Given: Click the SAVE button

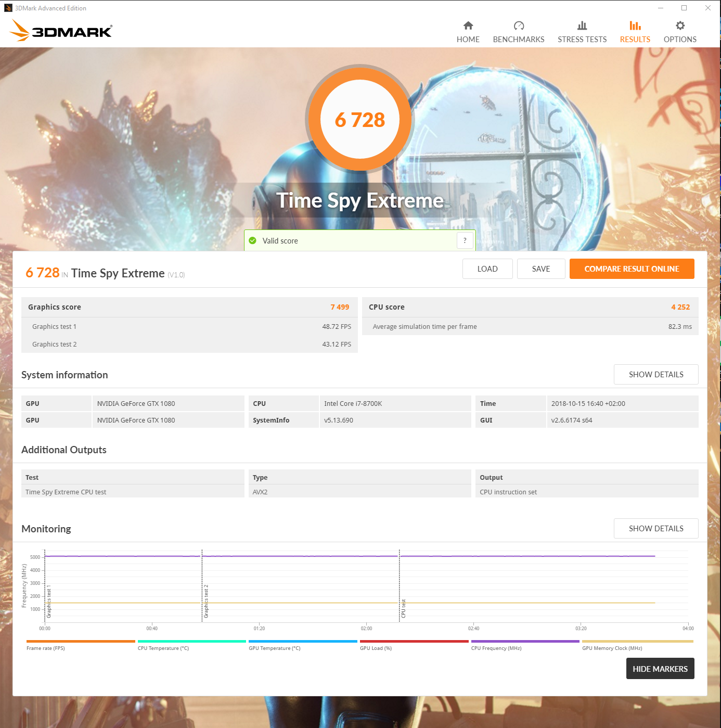Looking at the screenshot, I should click(x=541, y=269).
